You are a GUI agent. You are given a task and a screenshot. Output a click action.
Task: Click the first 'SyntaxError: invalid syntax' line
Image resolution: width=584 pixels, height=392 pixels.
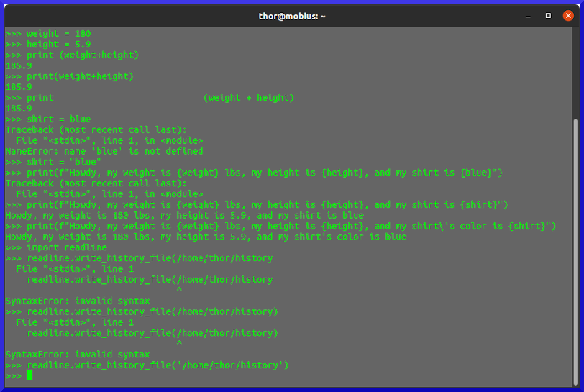click(78, 301)
